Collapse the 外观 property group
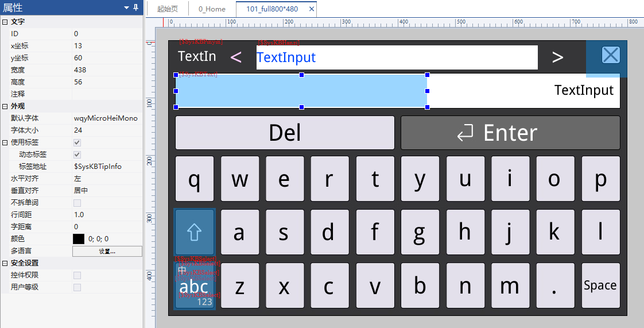This screenshot has width=644, height=328. (5, 106)
